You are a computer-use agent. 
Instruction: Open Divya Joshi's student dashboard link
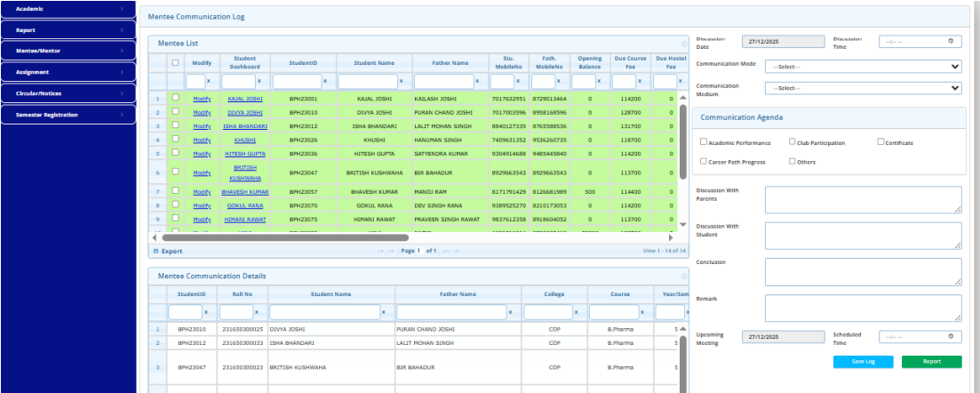coord(244,113)
